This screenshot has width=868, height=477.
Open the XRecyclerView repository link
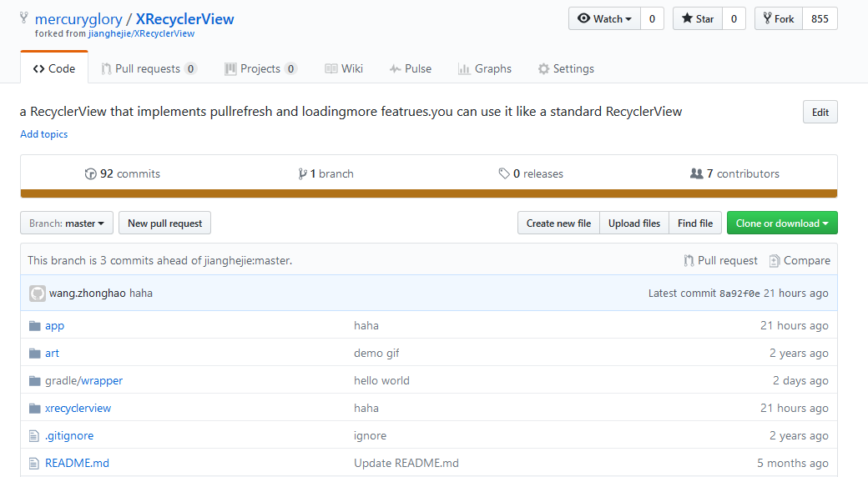(x=185, y=19)
